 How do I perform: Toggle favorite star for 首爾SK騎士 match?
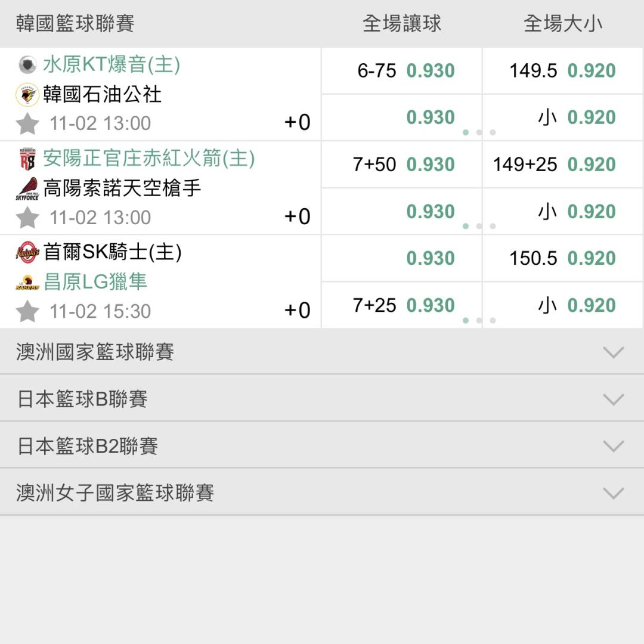pos(27,311)
